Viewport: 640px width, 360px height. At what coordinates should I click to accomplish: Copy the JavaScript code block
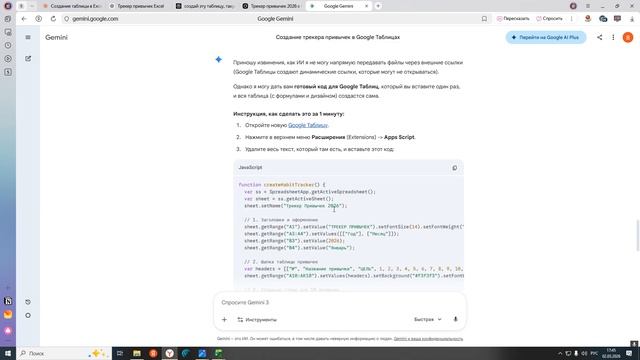(x=454, y=168)
